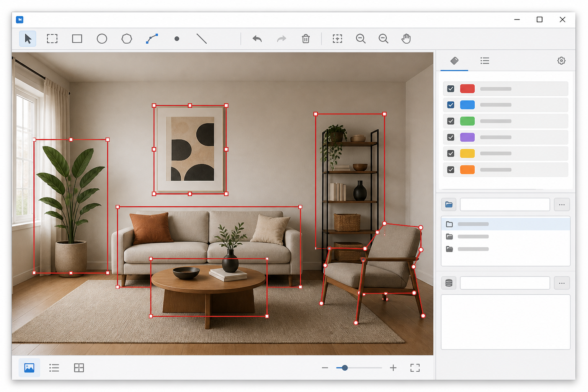The height and width of the screenshot is (392, 588).
Task: Toggle the full-screen icon in bottom bar
Action: 415,368
